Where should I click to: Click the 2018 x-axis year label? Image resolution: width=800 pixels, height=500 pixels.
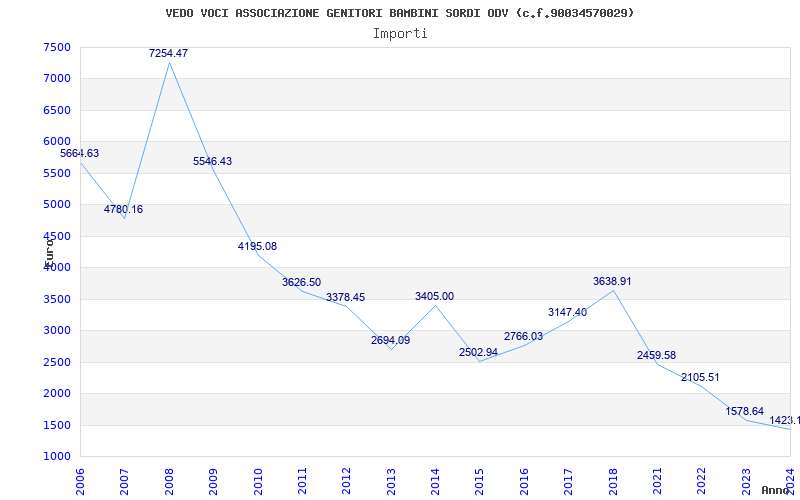pos(613,481)
